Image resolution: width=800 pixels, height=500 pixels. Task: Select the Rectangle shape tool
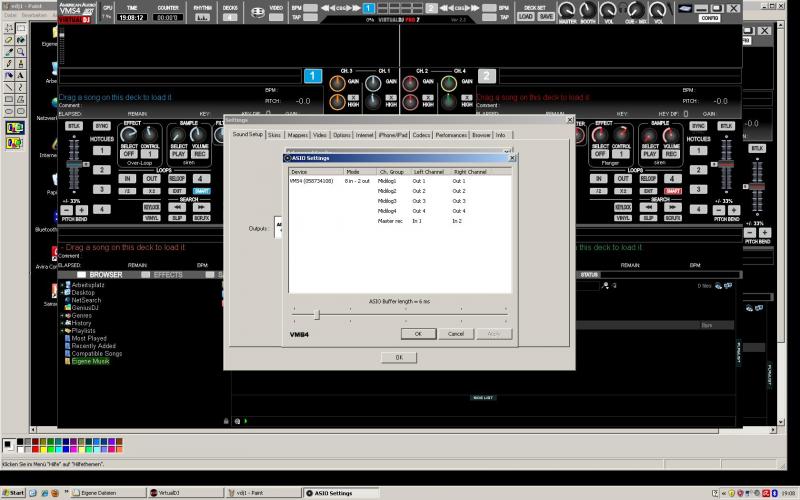coord(9,99)
